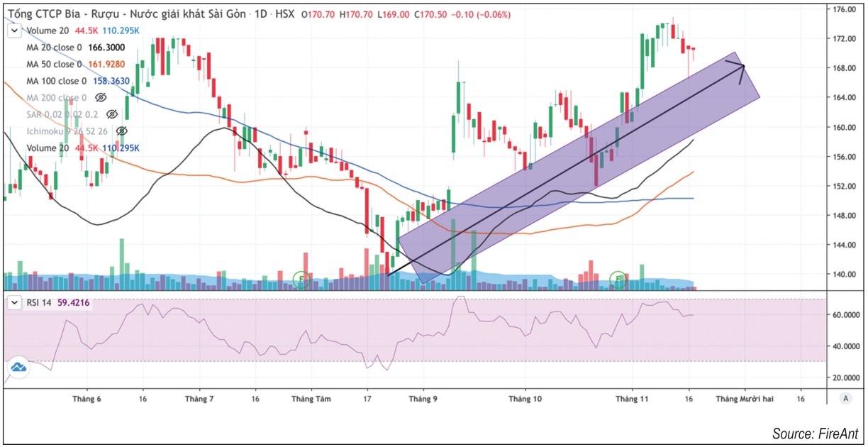868x447 pixels.
Task: Collapse the indicator legend chevron near Volume 20
Action: [x=14, y=31]
